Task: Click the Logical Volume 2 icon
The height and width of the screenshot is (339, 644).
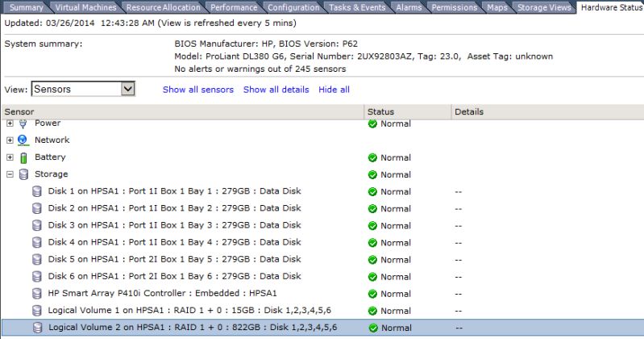Action: click(x=37, y=328)
